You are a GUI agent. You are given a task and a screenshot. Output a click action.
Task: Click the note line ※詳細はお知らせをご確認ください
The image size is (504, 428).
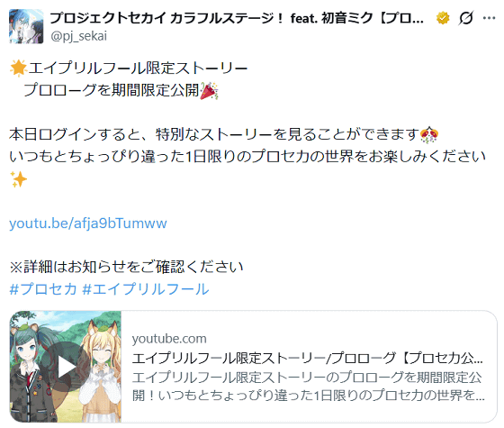coord(126,267)
